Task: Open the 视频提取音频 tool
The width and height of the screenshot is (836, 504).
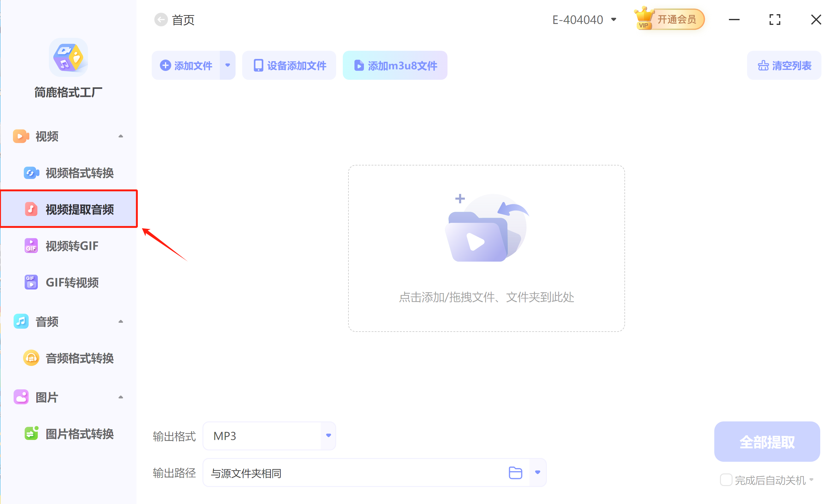Action: 80,209
